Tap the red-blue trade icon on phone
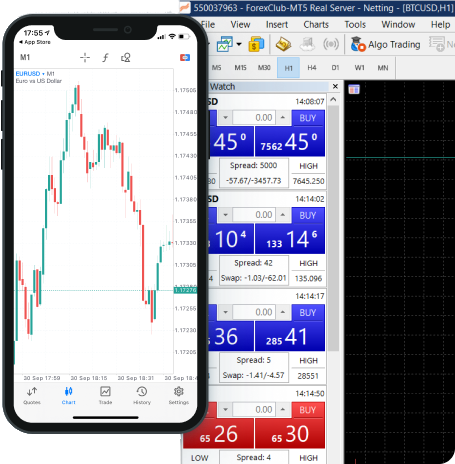 point(185,57)
